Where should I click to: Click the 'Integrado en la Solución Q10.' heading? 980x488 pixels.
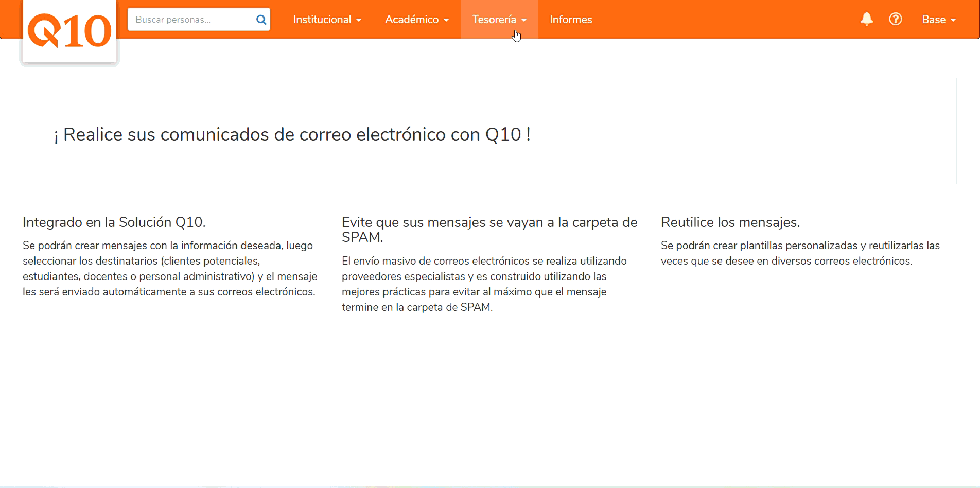[114, 222]
